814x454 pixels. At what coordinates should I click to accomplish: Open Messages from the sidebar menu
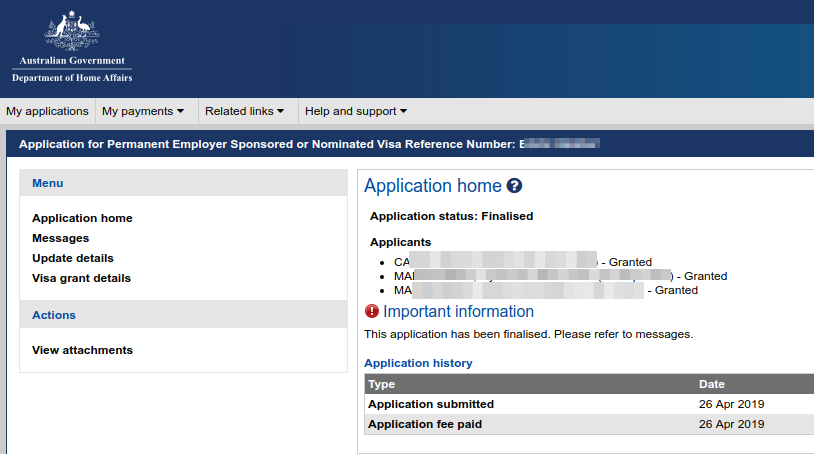click(60, 238)
